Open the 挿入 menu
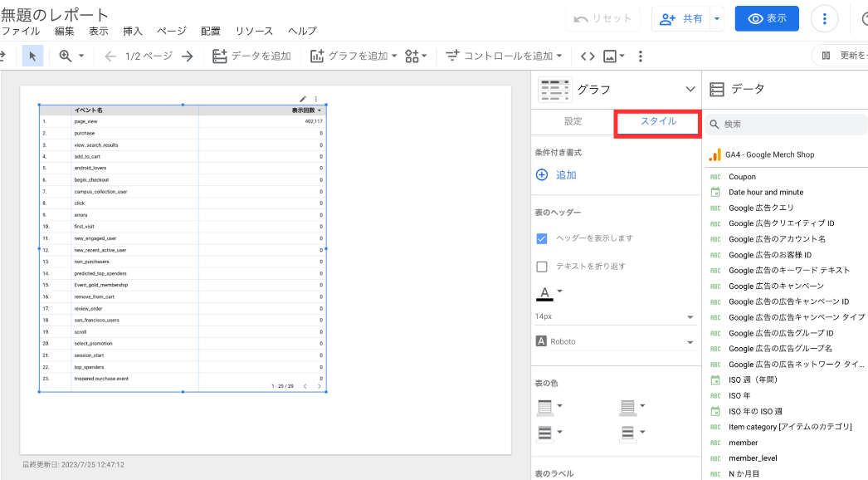Viewport: 868px width, 480px height. [132, 31]
